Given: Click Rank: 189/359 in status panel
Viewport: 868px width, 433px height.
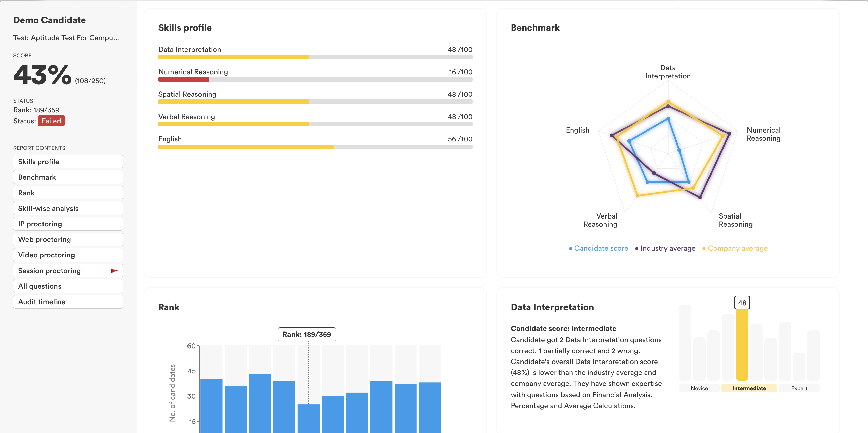Looking at the screenshot, I should 36,110.
